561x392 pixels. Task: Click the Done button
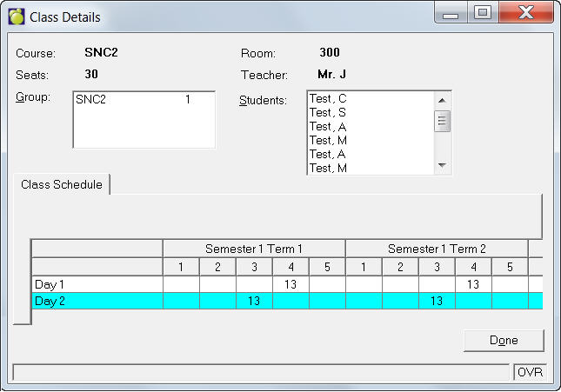pyautogui.click(x=504, y=340)
